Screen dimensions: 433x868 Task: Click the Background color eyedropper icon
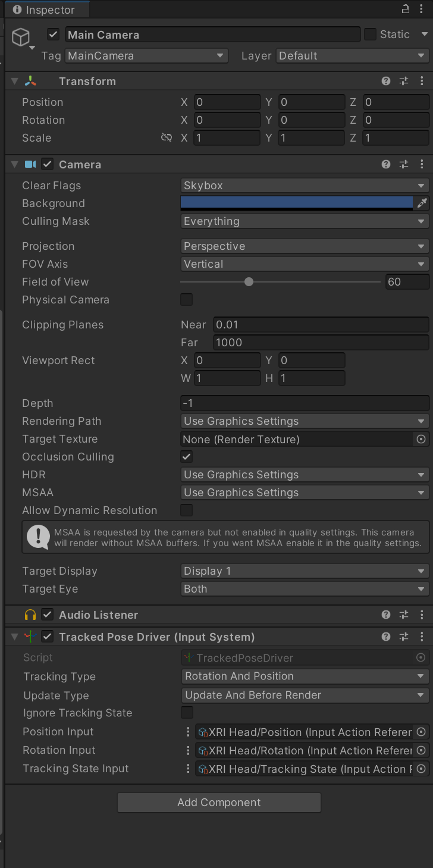click(x=422, y=203)
